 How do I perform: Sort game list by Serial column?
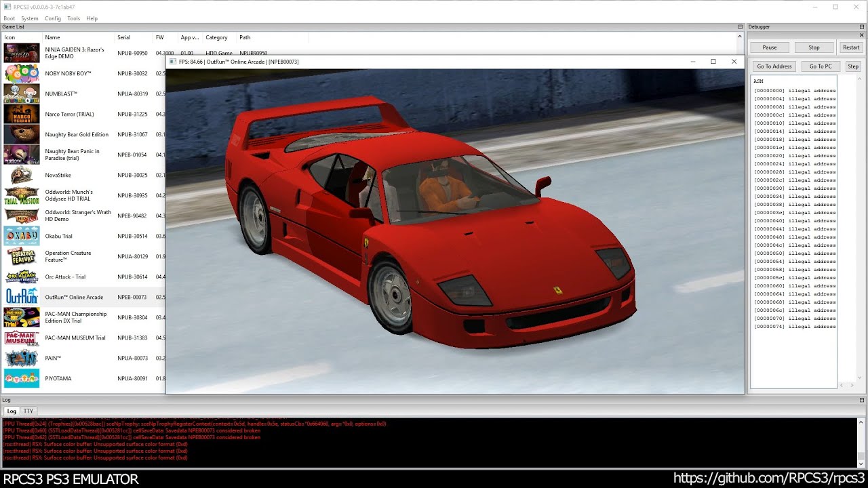[x=134, y=37]
